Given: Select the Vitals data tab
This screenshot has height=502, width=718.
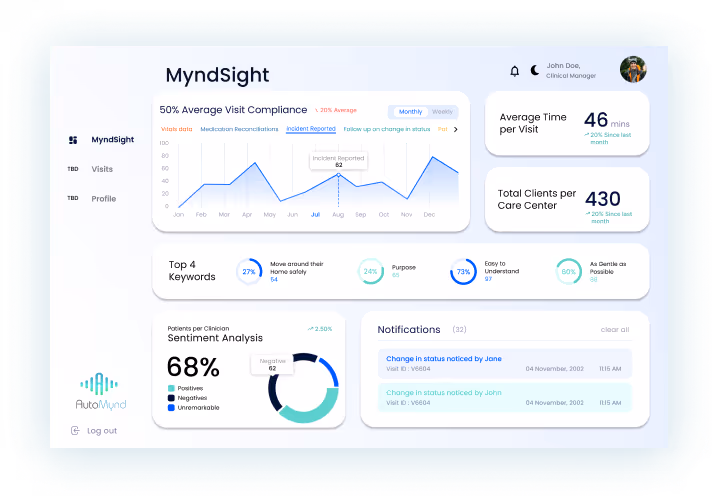Looking at the screenshot, I should pyautogui.click(x=176, y=129).
